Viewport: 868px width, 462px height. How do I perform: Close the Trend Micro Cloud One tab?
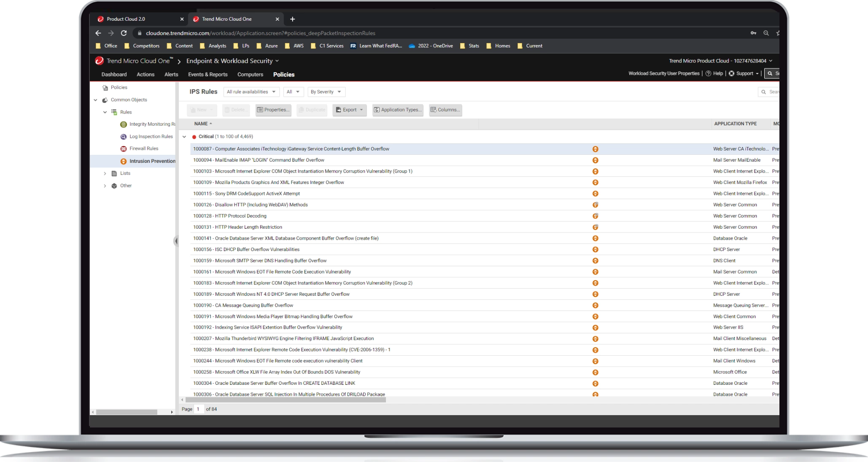[x=277, y=19]
